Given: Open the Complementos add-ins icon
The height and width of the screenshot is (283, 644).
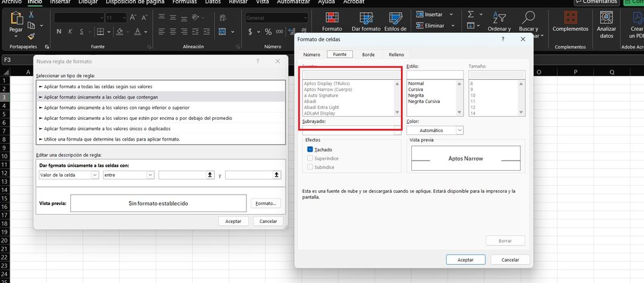Looking at the screenshot, I should pyautogui.click(x=571, y=17).
